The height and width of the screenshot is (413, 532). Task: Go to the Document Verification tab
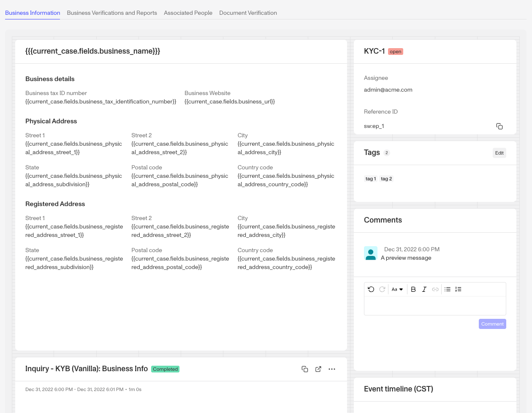tap(248, 13)
